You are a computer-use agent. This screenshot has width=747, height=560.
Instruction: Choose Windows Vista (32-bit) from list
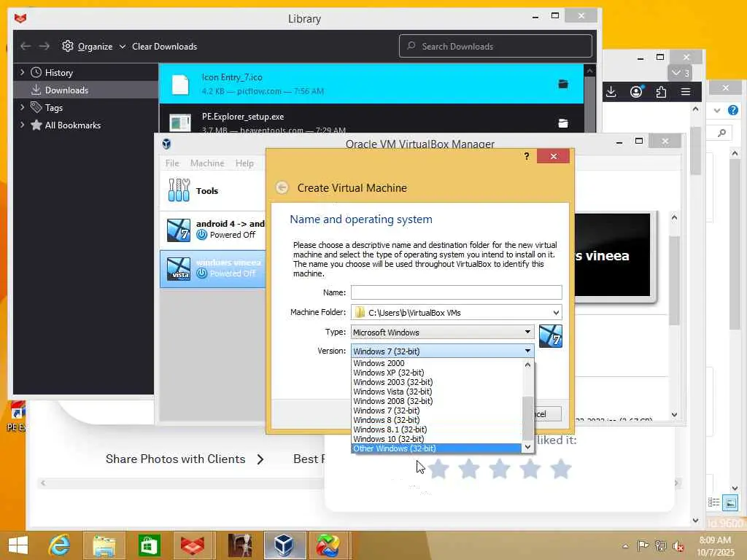point(436,392)
